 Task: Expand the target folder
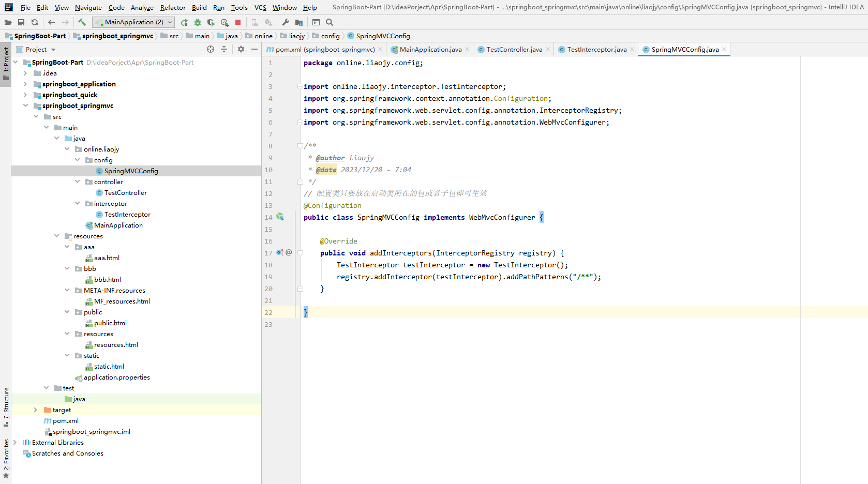pos(36,410)
